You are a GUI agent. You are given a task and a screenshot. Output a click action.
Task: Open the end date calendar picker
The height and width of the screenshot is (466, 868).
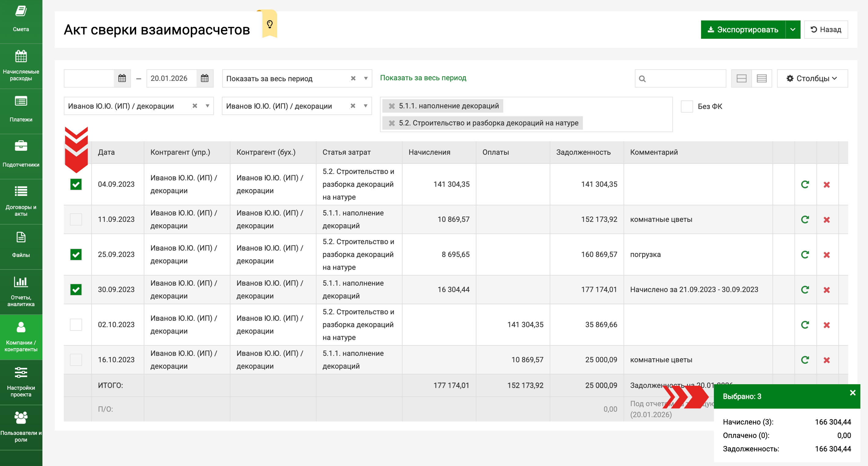[204, 78]
